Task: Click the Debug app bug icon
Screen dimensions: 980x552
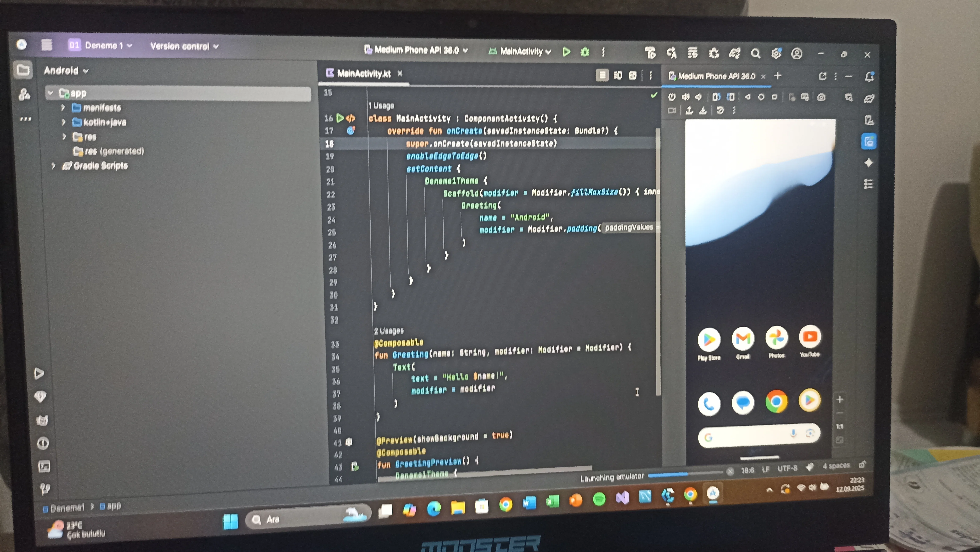Action: pyautogui.click(x=585, y=52)
